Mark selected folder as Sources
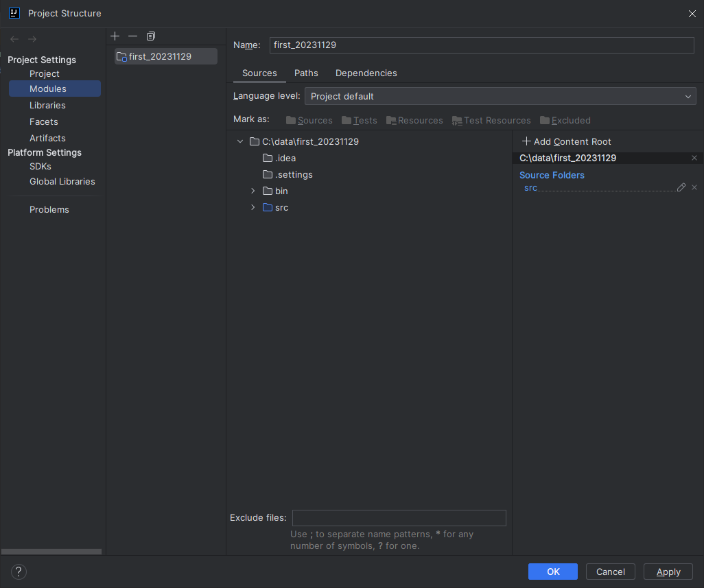The width and height of the screenshot is (704, 588). (x=309, y=120)
